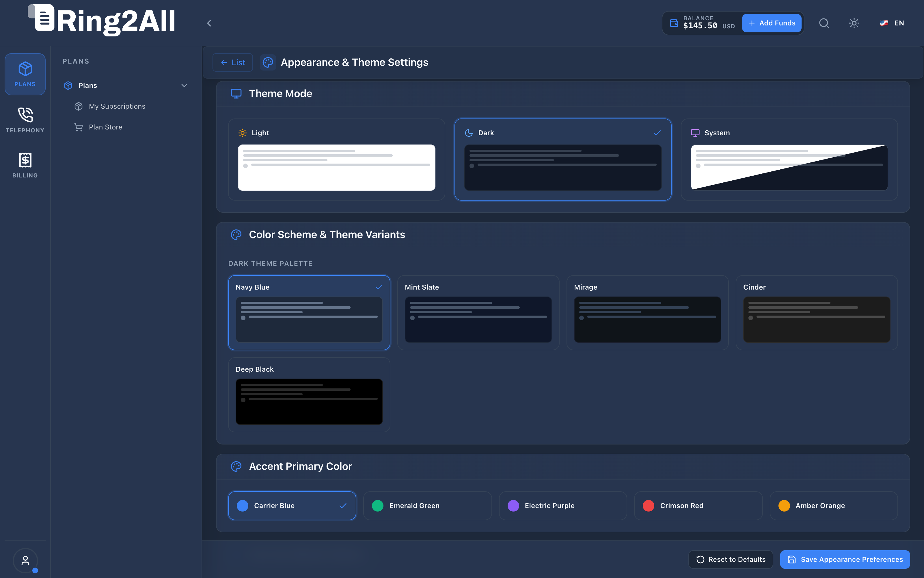Choose the Mirage palette
The image size is (924, 578).
coord(648,313)
